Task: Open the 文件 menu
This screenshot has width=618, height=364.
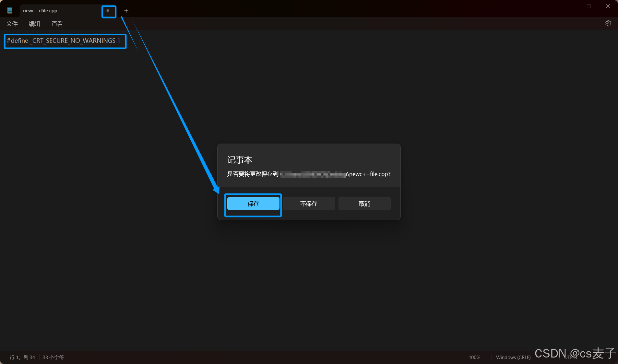Action: click(x=12, y=24)
